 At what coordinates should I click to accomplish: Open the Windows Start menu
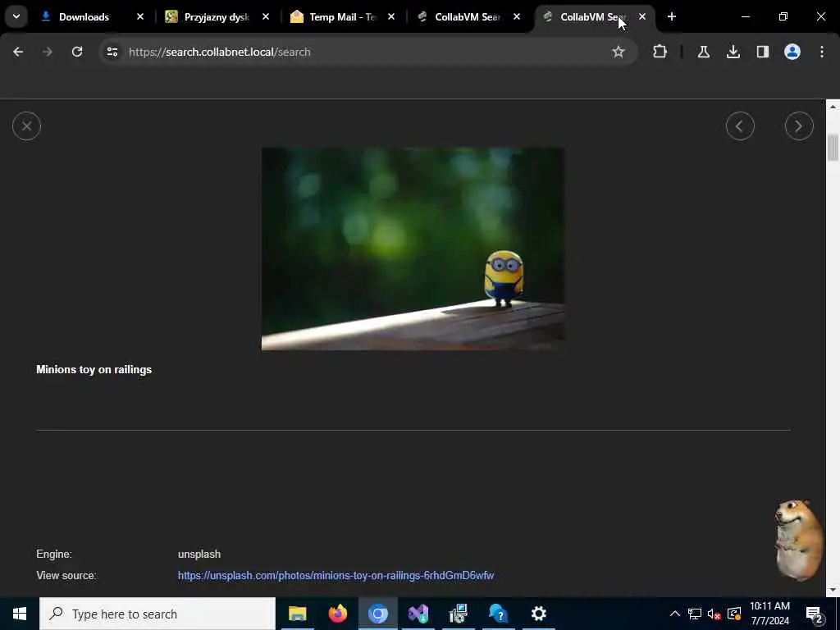point(20,614)
